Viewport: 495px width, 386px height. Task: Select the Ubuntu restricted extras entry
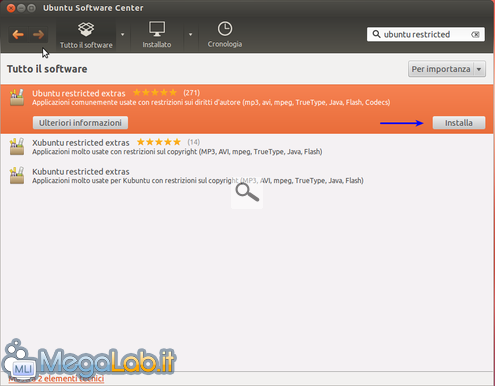point(247,109)
